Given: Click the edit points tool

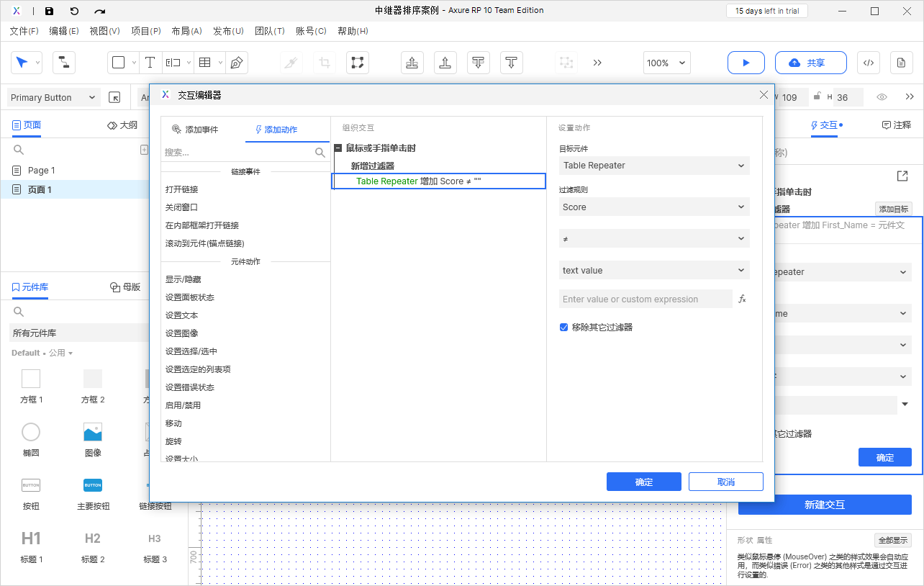Looking at the screenshot, I should [357, 63].
